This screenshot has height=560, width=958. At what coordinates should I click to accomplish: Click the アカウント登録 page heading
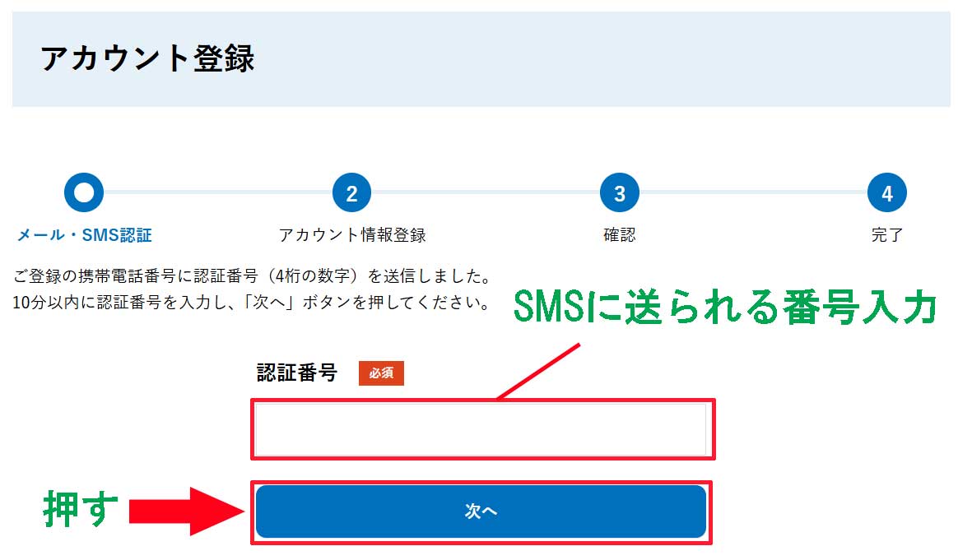point(147,58)
